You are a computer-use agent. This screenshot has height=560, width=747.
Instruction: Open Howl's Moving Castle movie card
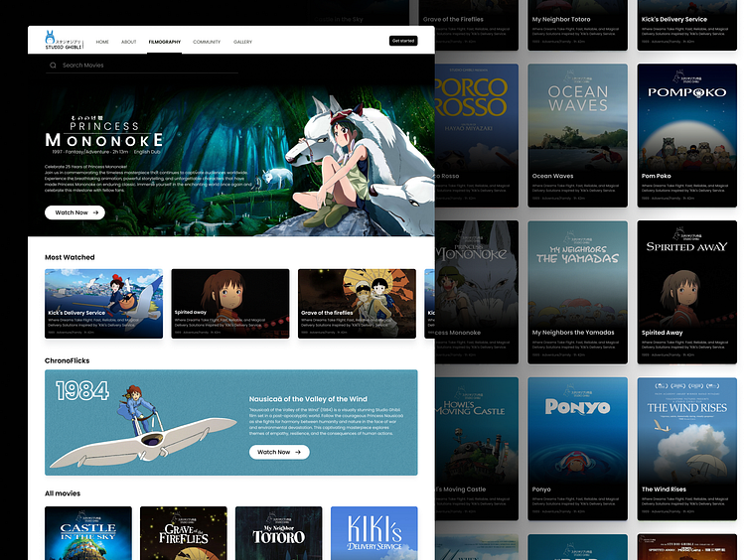coord(477,449)
